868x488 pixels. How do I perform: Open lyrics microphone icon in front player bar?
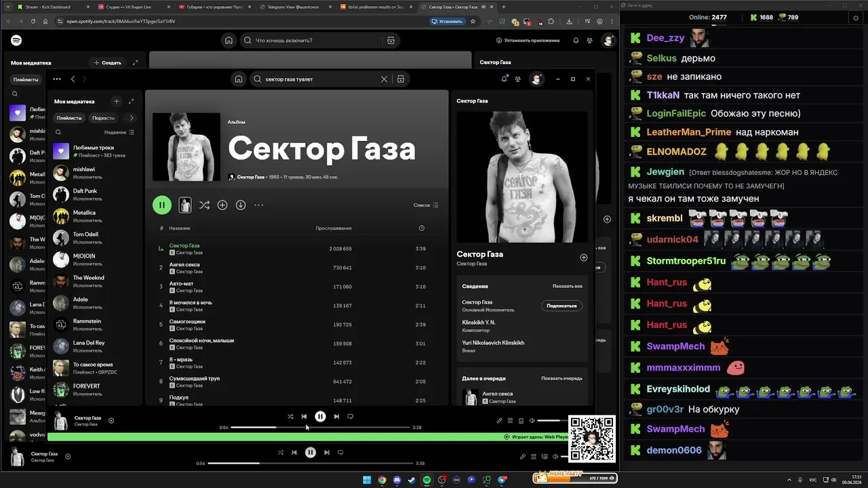point(500,420)
